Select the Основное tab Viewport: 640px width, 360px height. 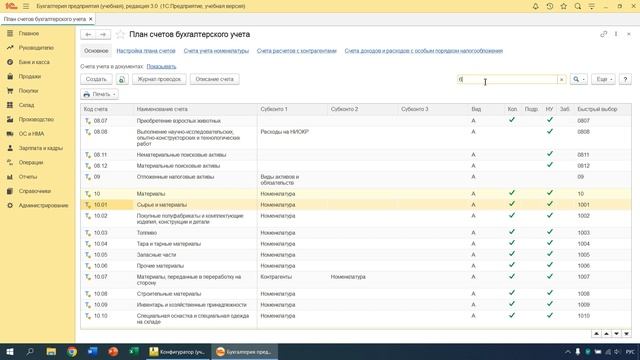click(96, 51)
